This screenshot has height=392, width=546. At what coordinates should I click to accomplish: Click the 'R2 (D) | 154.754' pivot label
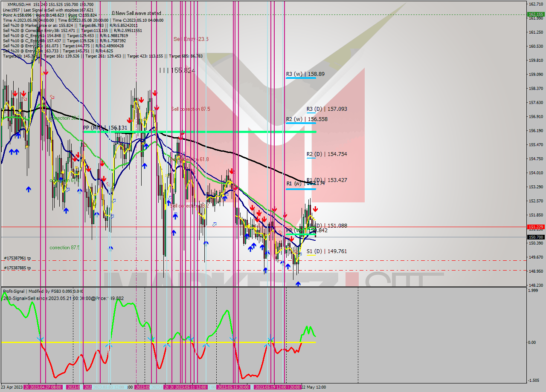coord(327,154)
